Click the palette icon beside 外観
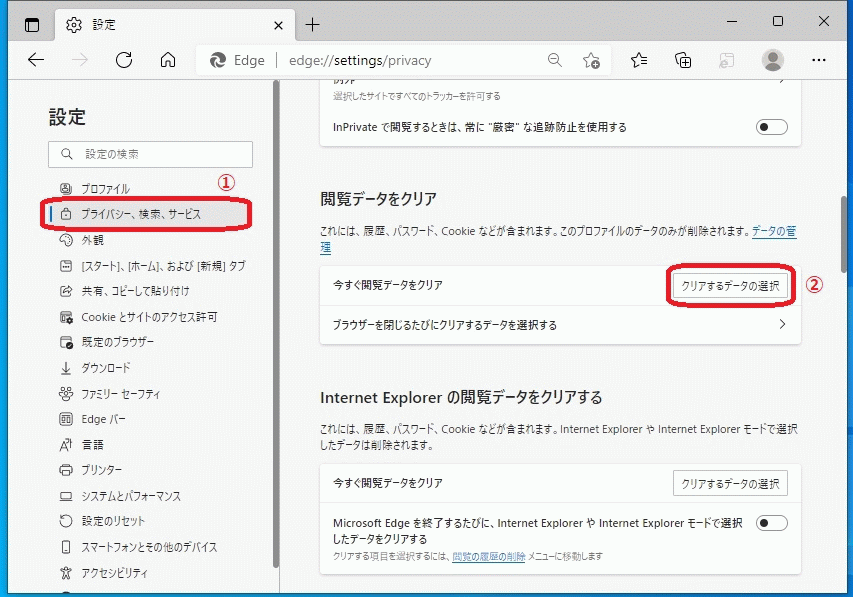 coord(66,240)
